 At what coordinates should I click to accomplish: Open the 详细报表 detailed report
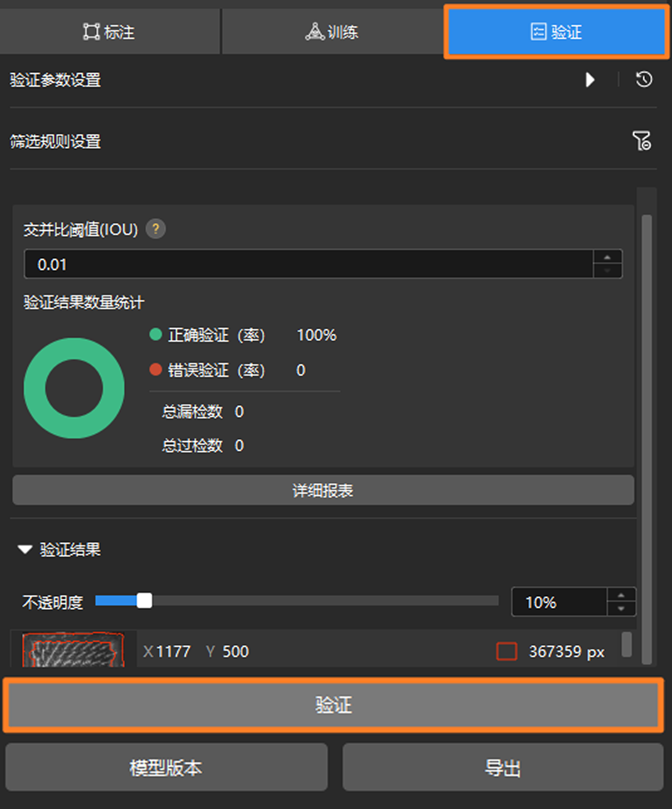(x=323, y=490)
